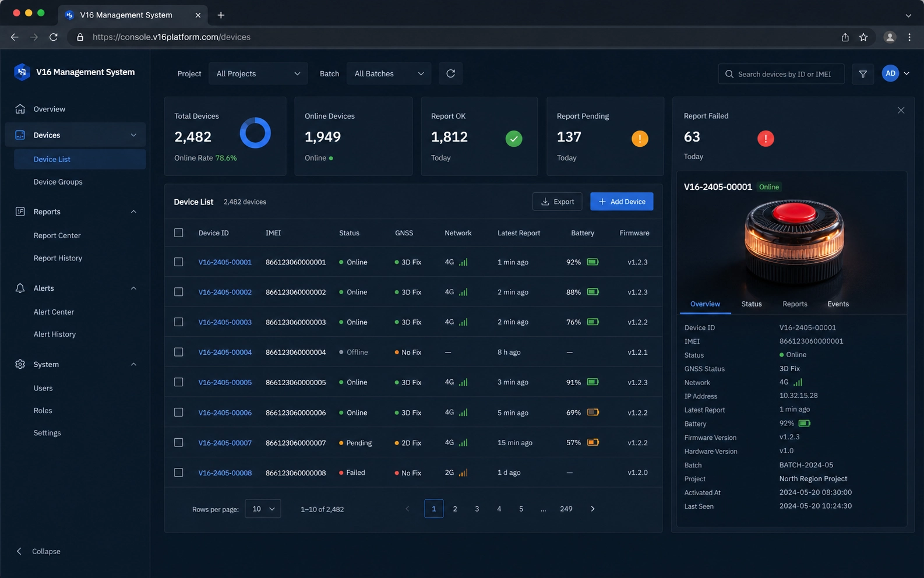Check the box for V16-2405-00006

179,413
